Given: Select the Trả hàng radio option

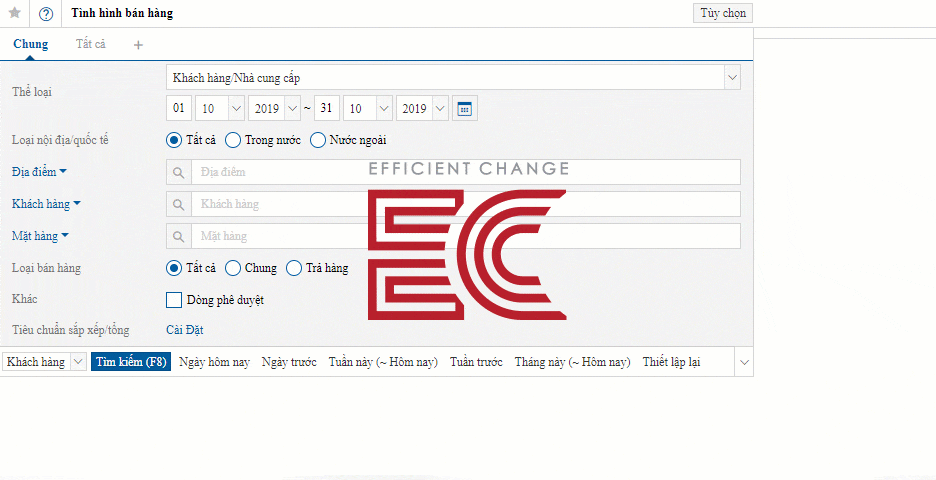Looking at the screenshot, I should [294, 268].
